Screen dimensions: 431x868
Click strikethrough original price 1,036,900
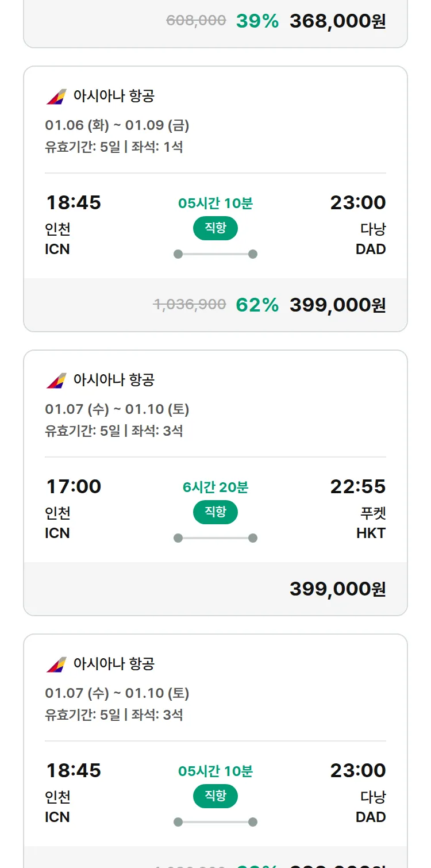pyautogui.click(x=190, y=305)
